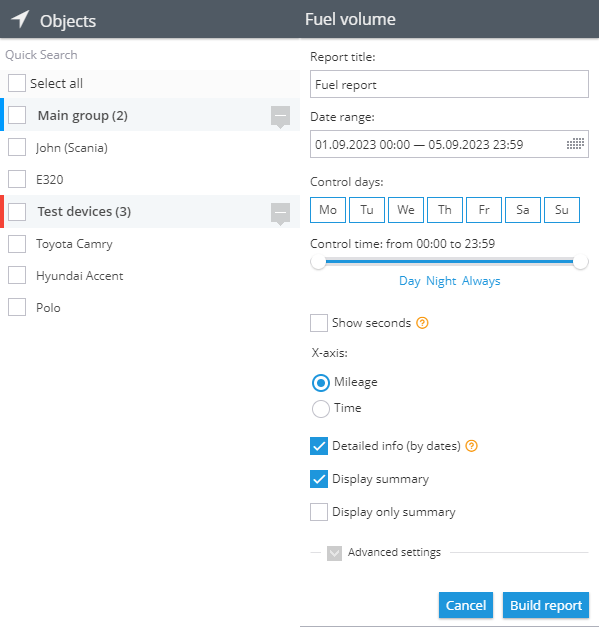
Task: Click the Detailed info help icon
Action: tap(472, 446)
